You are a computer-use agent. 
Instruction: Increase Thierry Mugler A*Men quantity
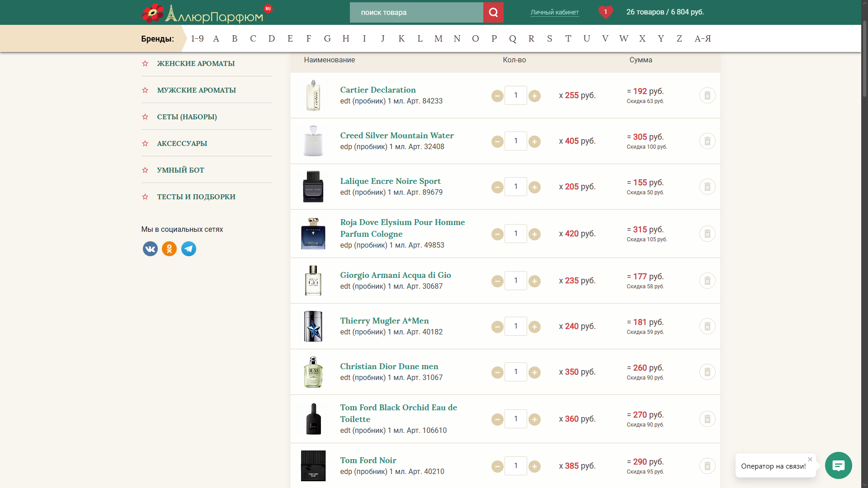click(x=534, y=327)
